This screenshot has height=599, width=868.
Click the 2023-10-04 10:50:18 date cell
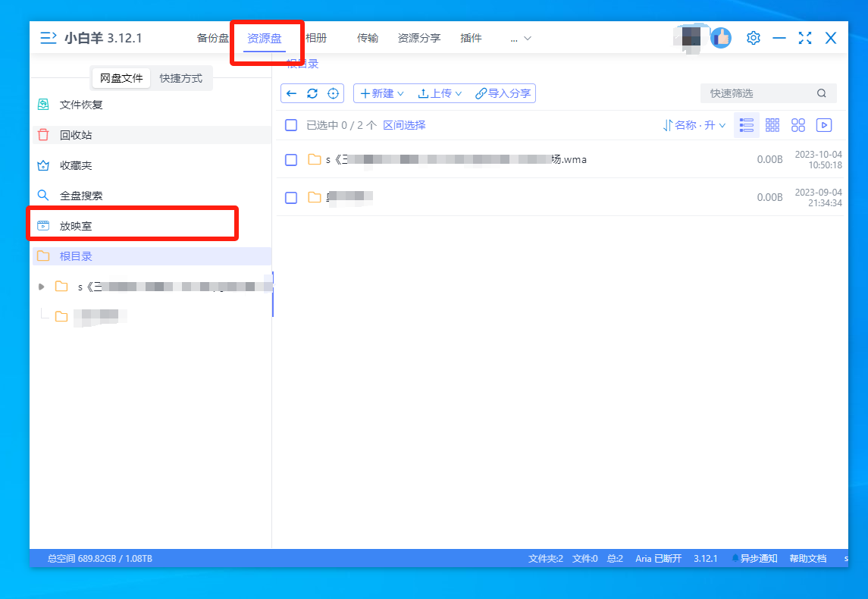click(818, 159)
